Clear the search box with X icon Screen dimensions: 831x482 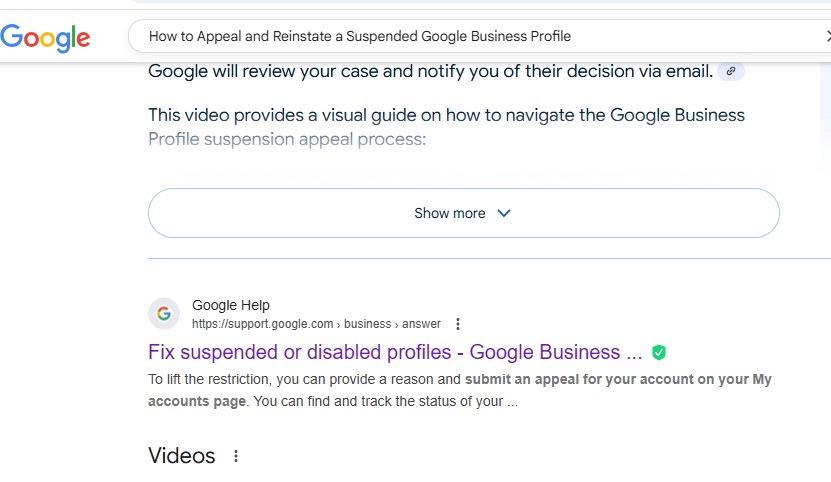pos(828,36)
